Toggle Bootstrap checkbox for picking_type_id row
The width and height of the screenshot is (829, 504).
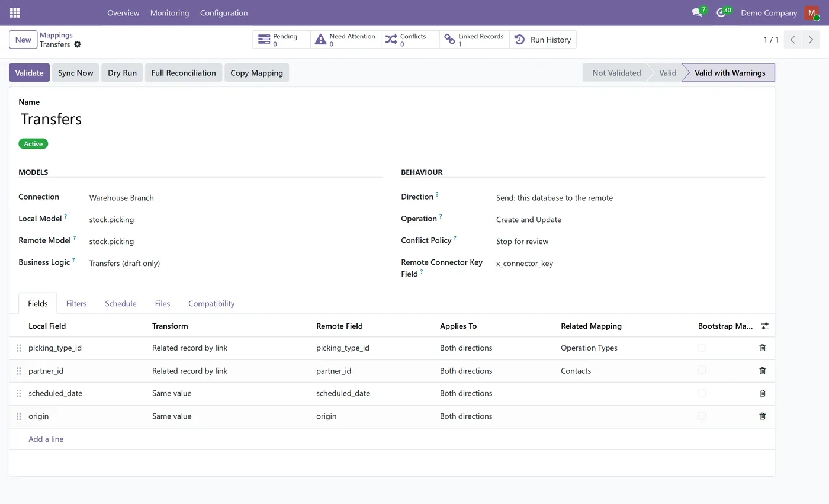(x=702, y=348)
